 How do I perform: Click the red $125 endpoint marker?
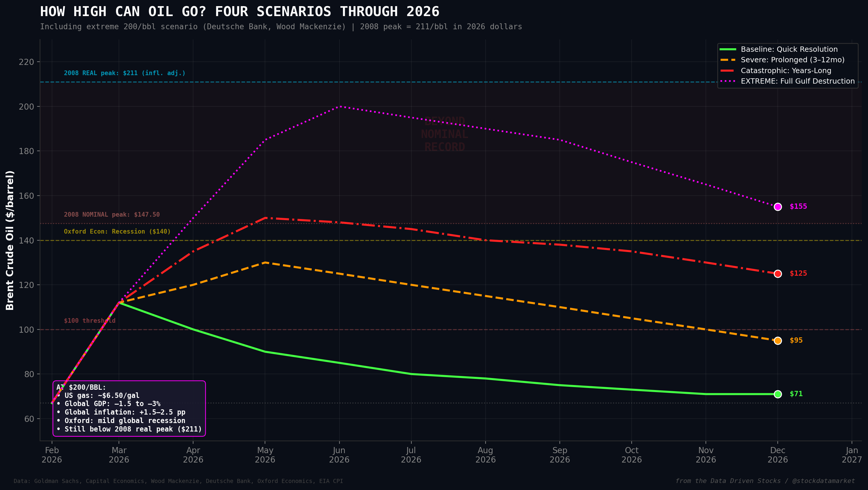point(777,273)
